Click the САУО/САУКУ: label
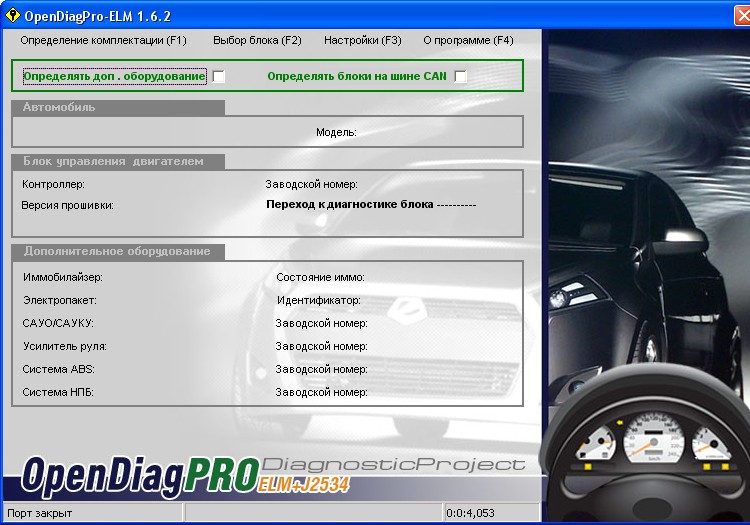The width and height of the screenshot is (750, 525). pos(58,323)
